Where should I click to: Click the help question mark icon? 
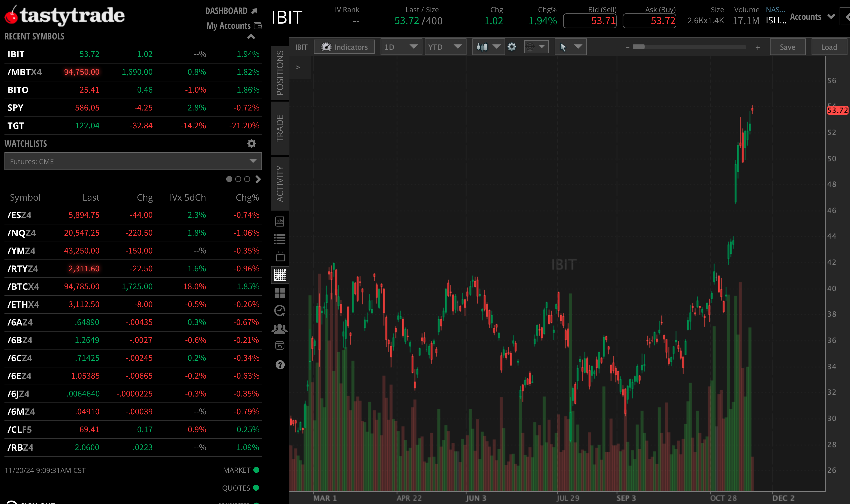coord(280,365)
